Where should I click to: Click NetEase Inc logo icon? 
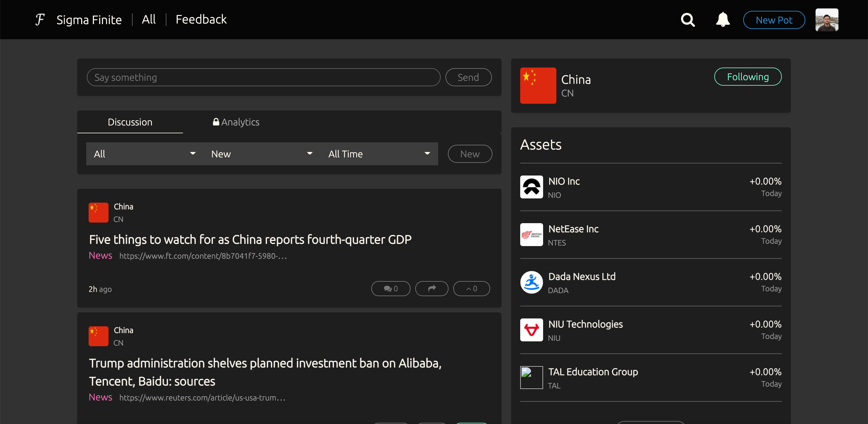coord(531,234)
